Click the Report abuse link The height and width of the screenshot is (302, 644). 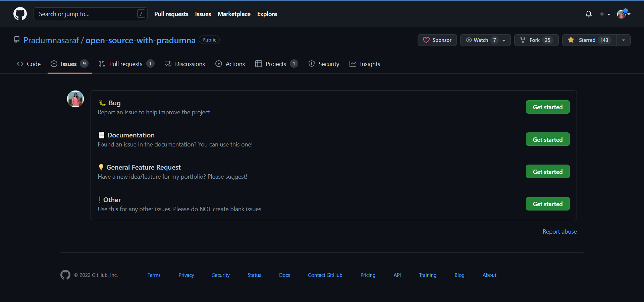[x=559, y=232]
